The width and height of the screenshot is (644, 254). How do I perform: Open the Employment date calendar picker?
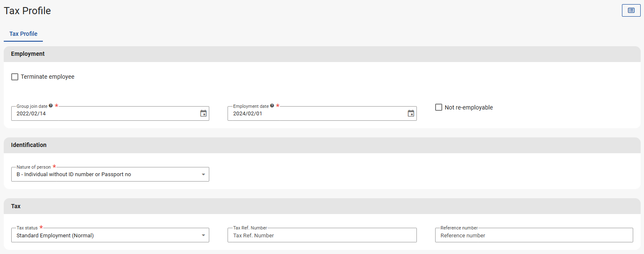coord(411,113)
